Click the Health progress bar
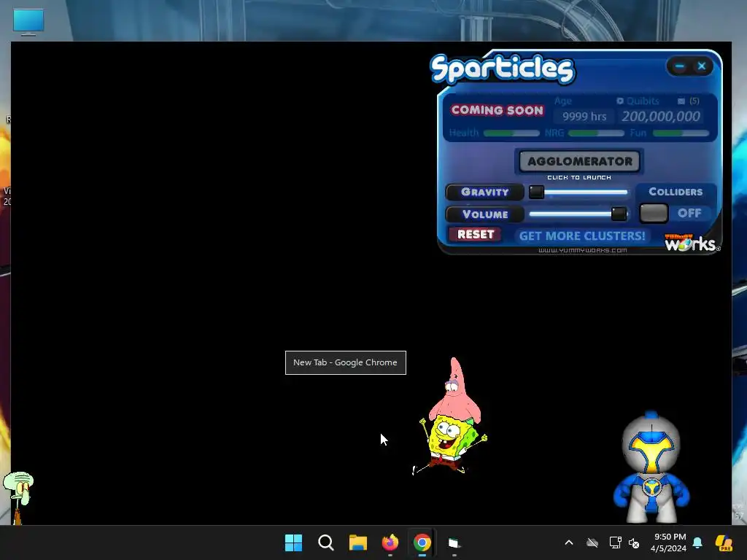The image size is (747, 560). pyautogui.click(x=511, y=133)
